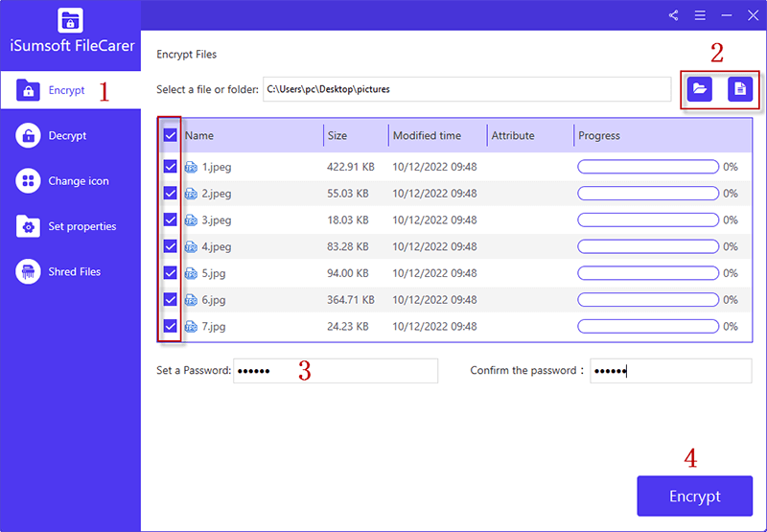The image size is (767, 532).
Task: Select the 5.jpg file name
Action: tap(214, 273)
